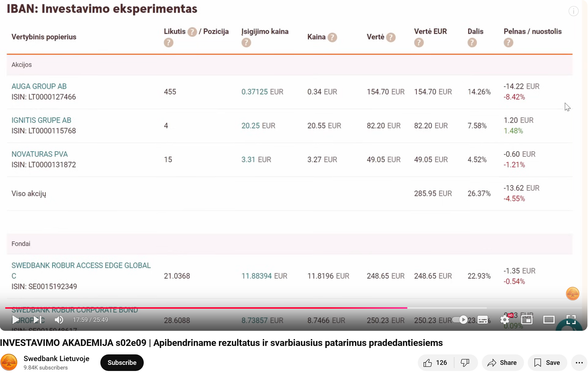This screenshot has height=373, width=588.
Task: Open Swedbank Lietuvoje channel avatar
Action: point(9,363)
